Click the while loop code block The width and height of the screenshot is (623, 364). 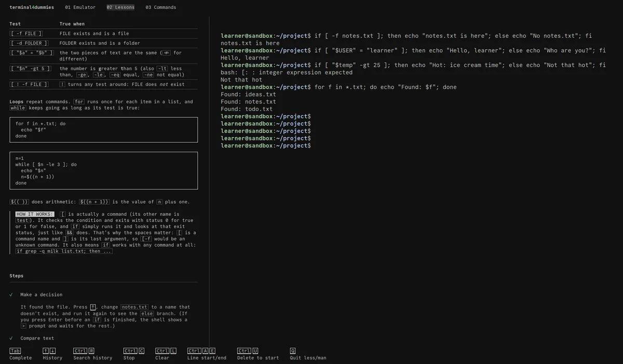(103, 171)
